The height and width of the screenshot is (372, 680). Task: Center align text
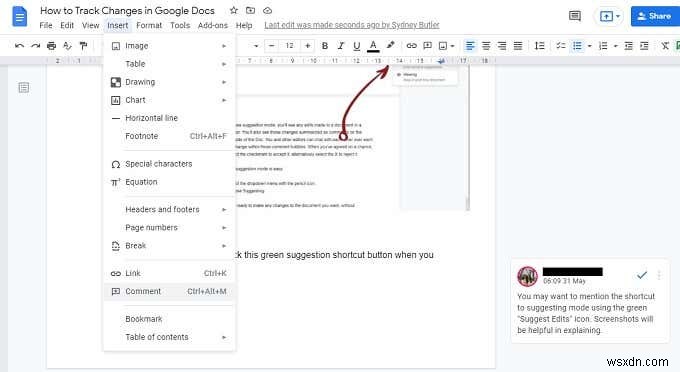pos(486,46)
